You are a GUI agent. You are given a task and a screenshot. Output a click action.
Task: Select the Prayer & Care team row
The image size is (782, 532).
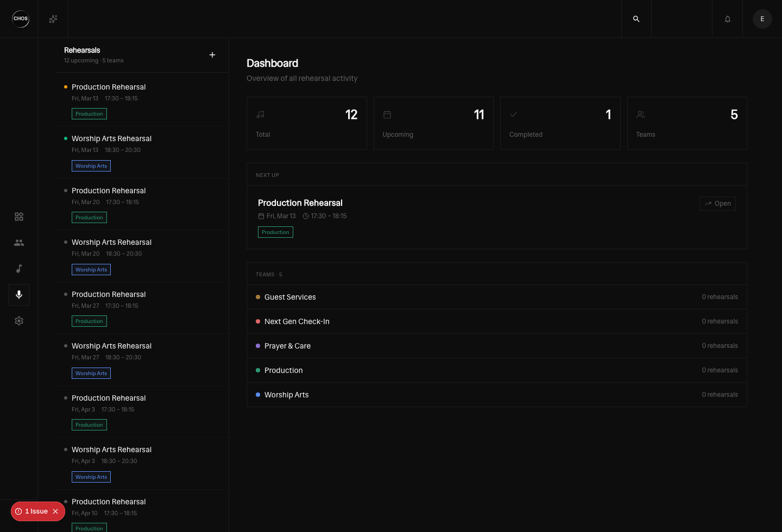497,346
